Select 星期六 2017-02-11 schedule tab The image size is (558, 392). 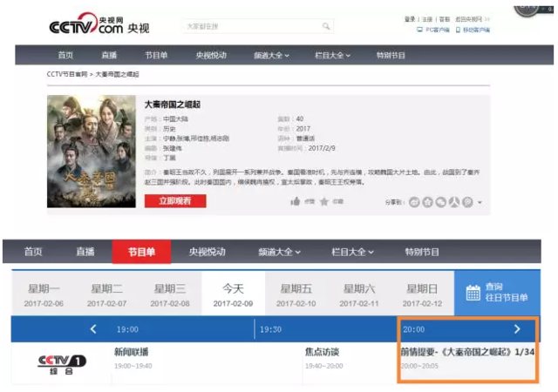(359, 294)
